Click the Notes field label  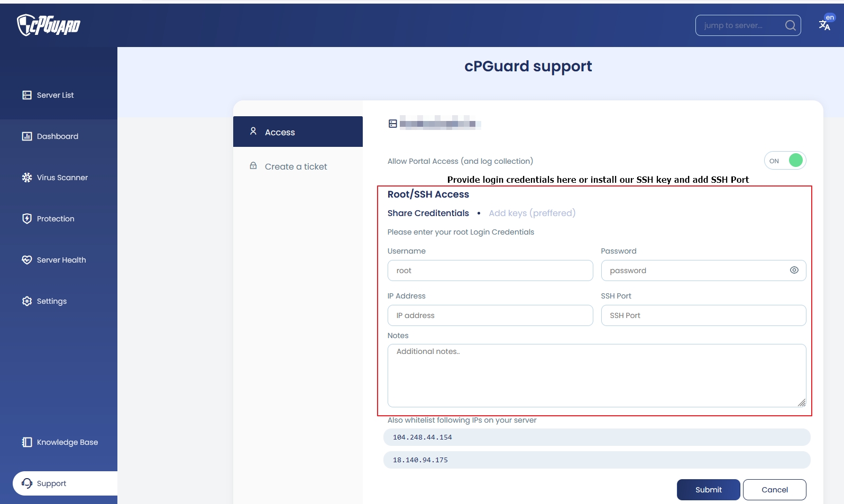pyautogui.click(x=398, y=335)
